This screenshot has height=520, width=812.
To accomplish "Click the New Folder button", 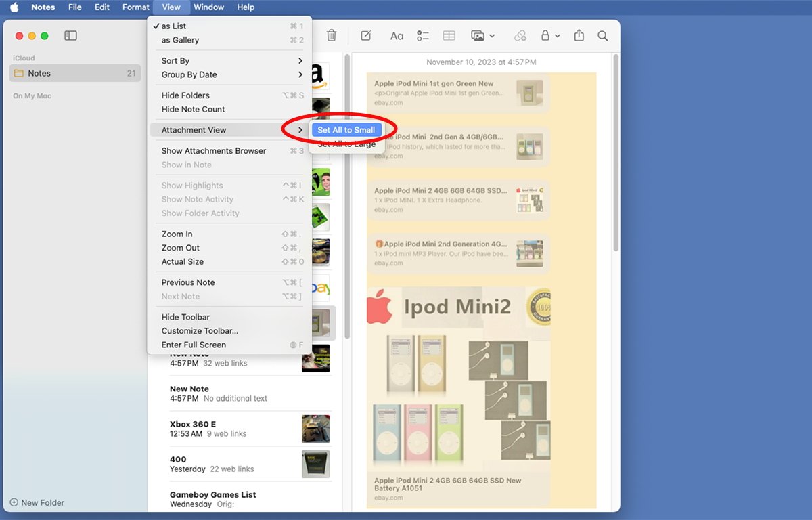I will coord(37,502).
